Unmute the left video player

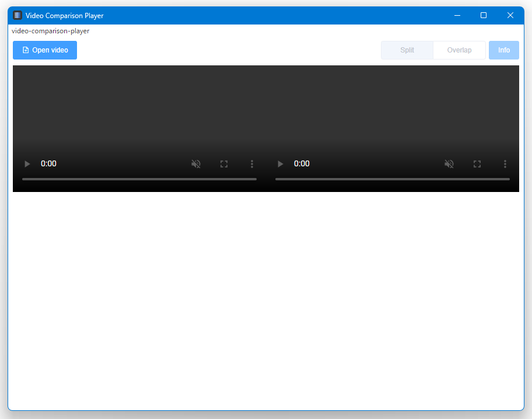click(x=196, y=164)
